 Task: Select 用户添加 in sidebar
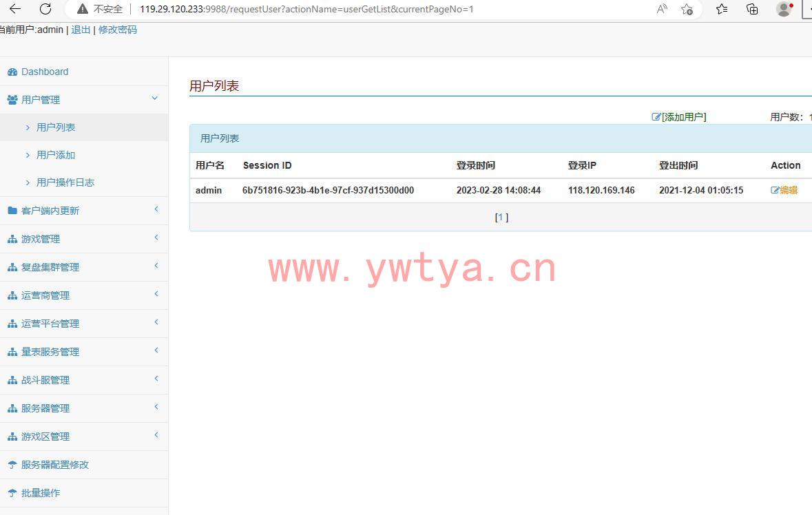click(x=56, y=155)
